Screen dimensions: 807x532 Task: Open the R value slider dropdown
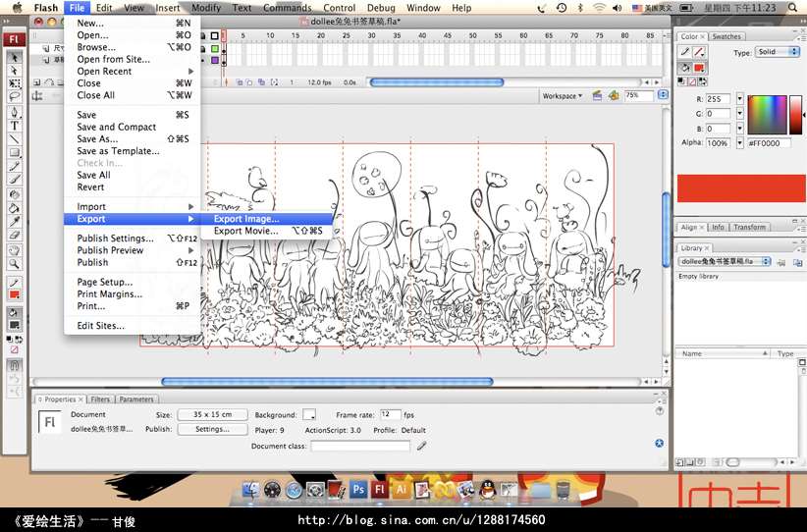point(740,99)
